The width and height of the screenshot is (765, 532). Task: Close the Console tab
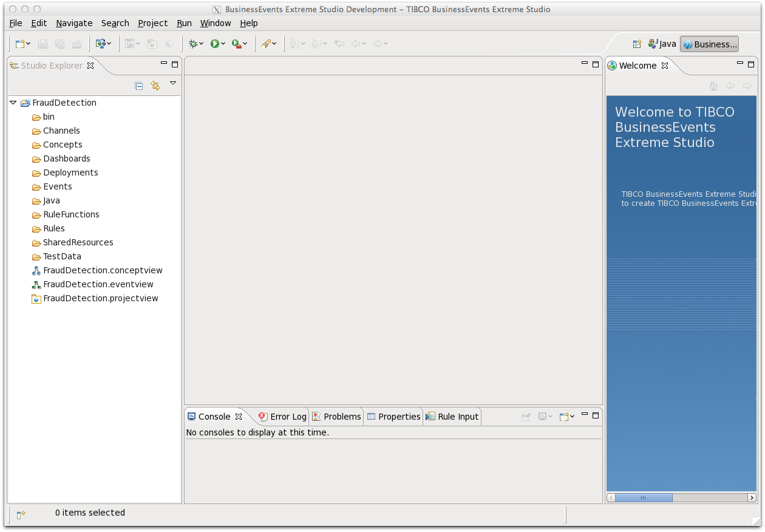(239, 417)
